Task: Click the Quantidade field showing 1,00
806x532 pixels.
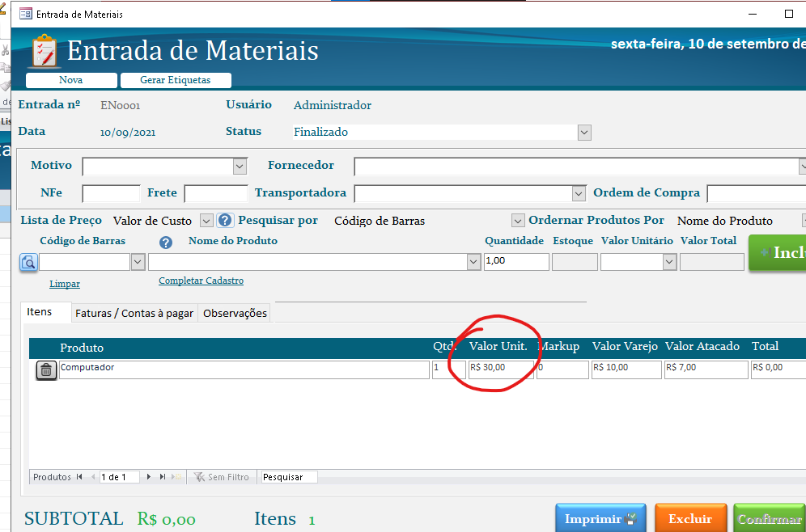Action: 516,261
